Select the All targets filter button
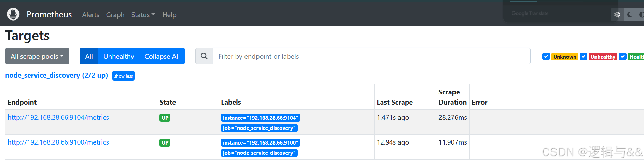 [x=89, y=56]
